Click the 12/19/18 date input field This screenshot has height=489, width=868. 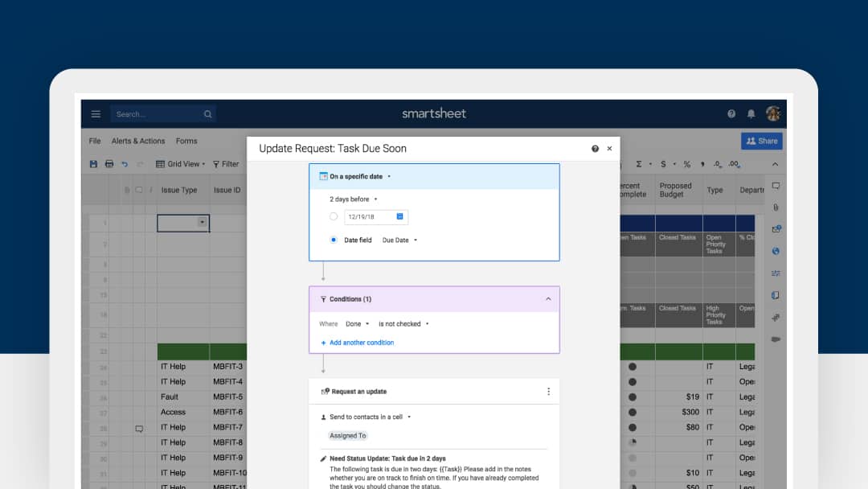(x=368, y=216)
